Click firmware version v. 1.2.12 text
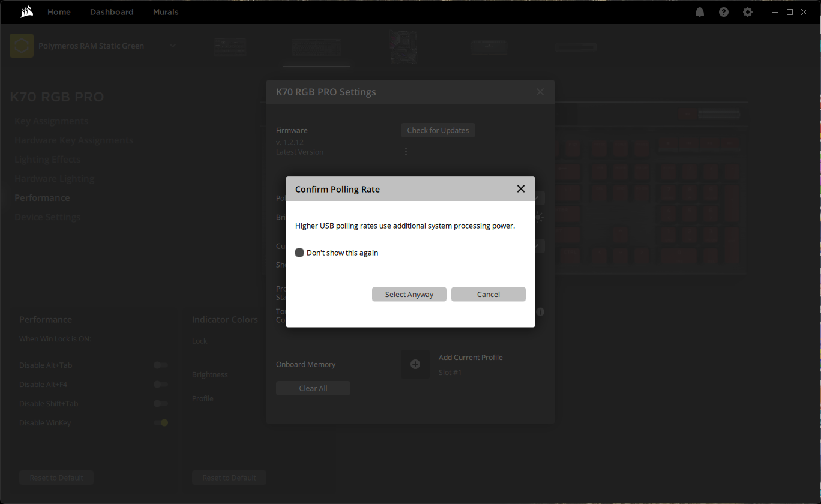 tap(290, 142)
